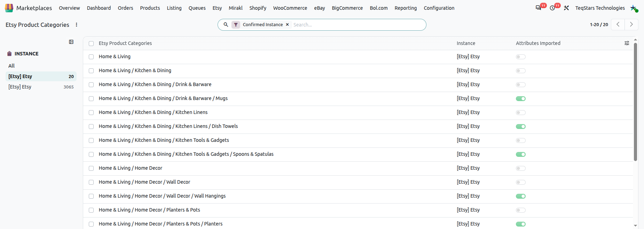Image resolution: width=644 pixels, height=229 pixels.
Task: Open the Etsy menu
Action: 217,8
